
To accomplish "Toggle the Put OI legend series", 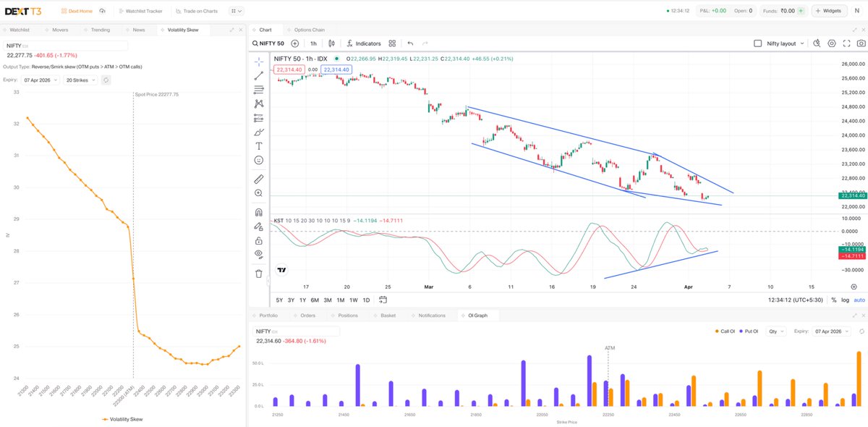I will pos(749,331).
